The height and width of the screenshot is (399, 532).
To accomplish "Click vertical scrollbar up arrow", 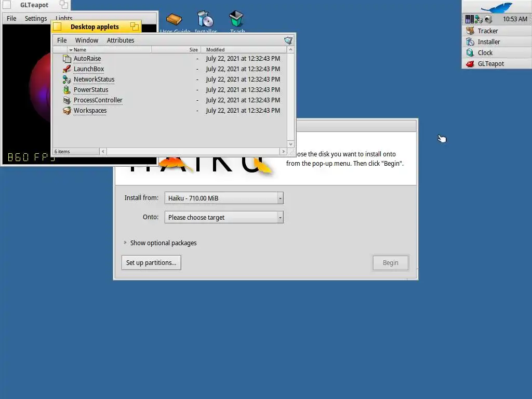I will tap(290, 49).
